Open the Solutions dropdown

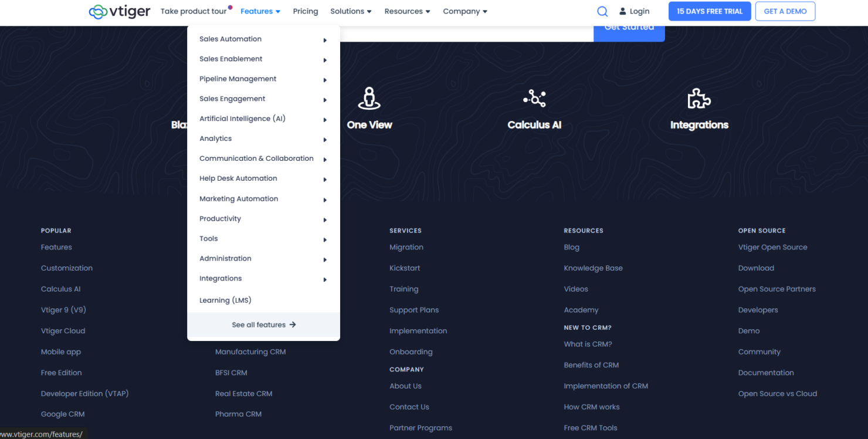[x=351, y=11]
